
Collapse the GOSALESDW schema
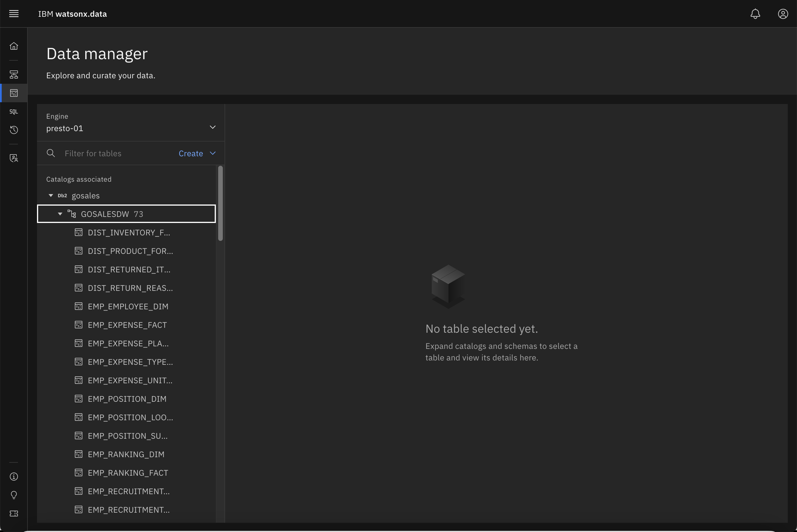60,214
